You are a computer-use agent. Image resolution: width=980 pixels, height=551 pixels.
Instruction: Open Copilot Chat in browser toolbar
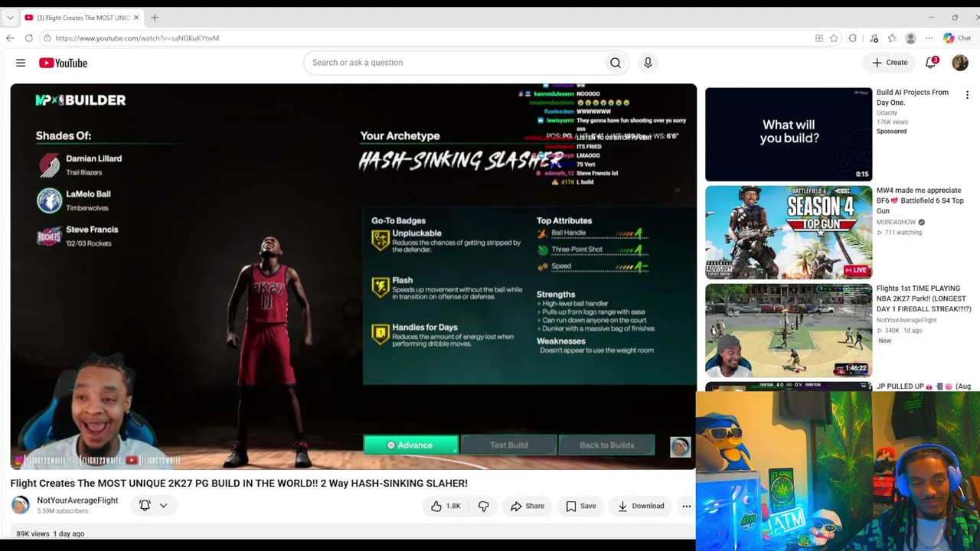pos(957,38)
